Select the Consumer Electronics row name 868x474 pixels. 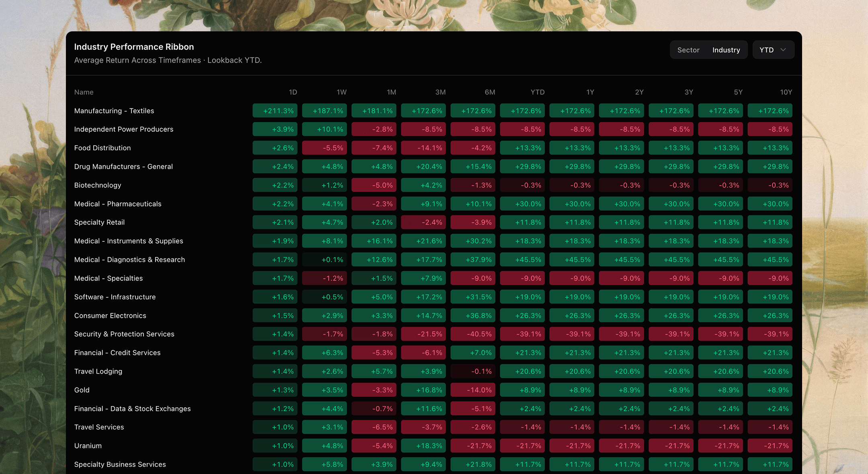click(x=110, y=316)
